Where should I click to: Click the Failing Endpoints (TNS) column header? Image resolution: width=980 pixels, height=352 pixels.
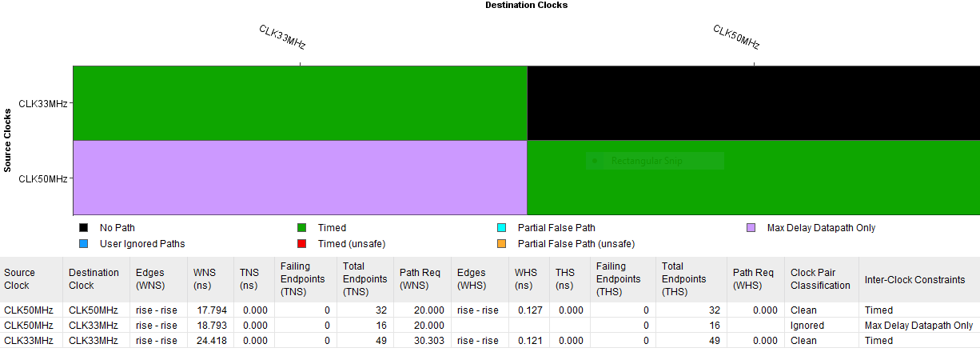[305, 279]
